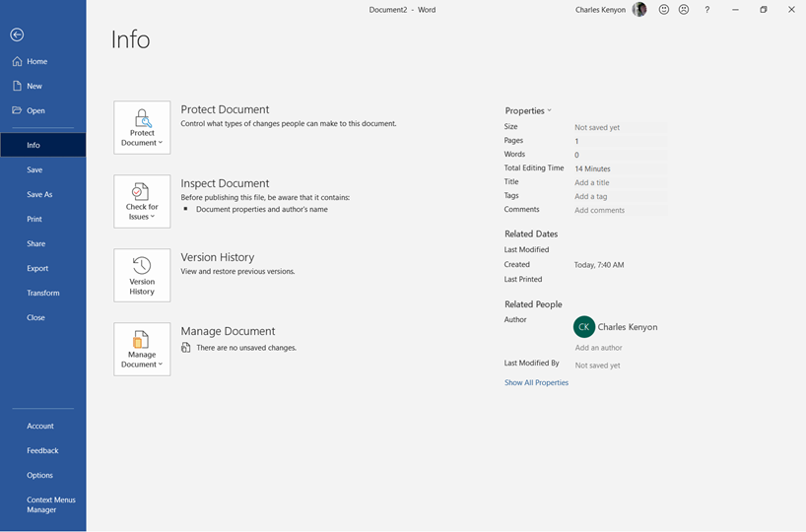Click the Show All Properties link
The height and width of the screenshot is (532, 806).
point(536,382)
